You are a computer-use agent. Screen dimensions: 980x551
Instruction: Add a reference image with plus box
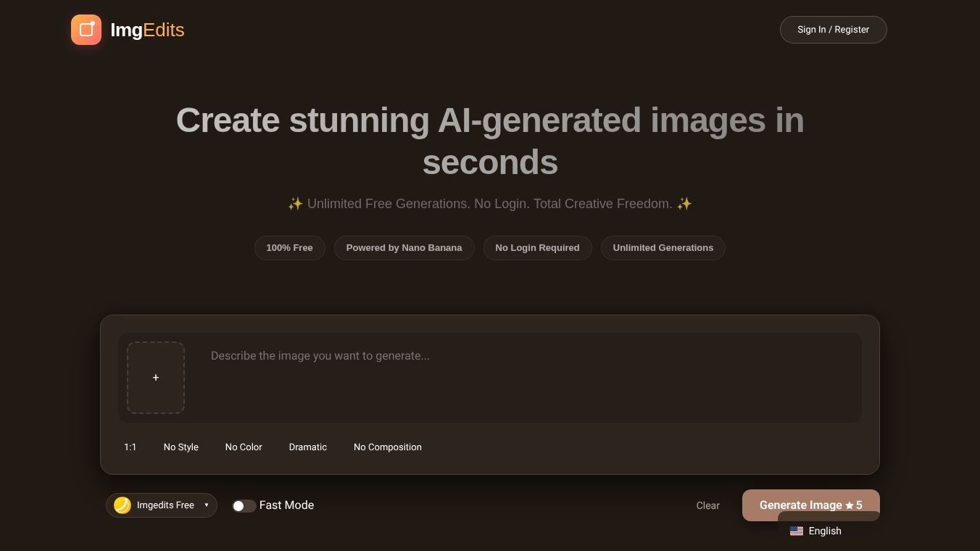[156, 378]
